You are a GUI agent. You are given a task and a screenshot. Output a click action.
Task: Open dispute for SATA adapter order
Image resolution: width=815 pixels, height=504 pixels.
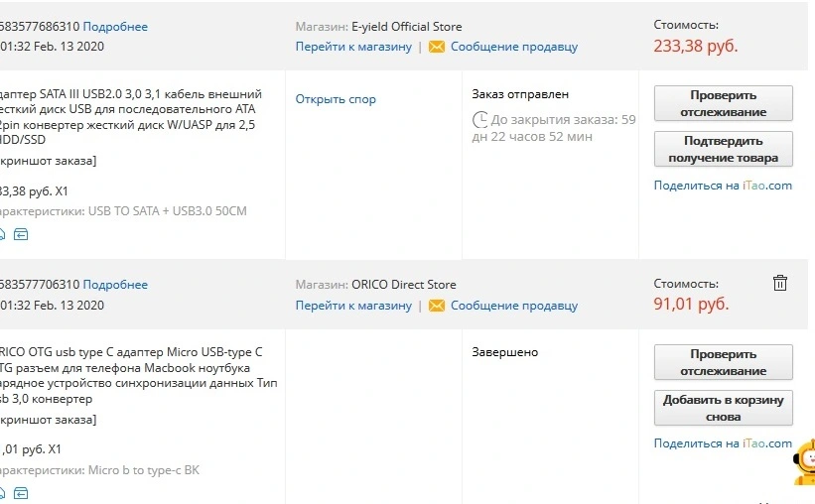336,99
